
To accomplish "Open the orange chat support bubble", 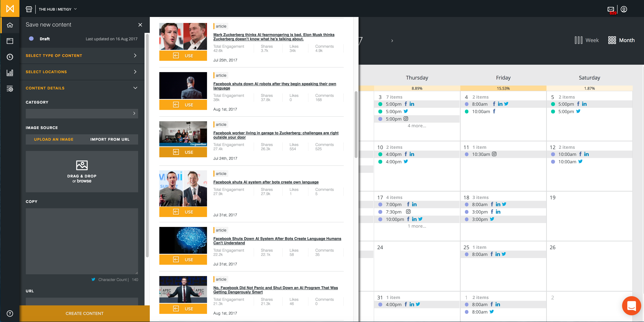I will coord(631,306).
